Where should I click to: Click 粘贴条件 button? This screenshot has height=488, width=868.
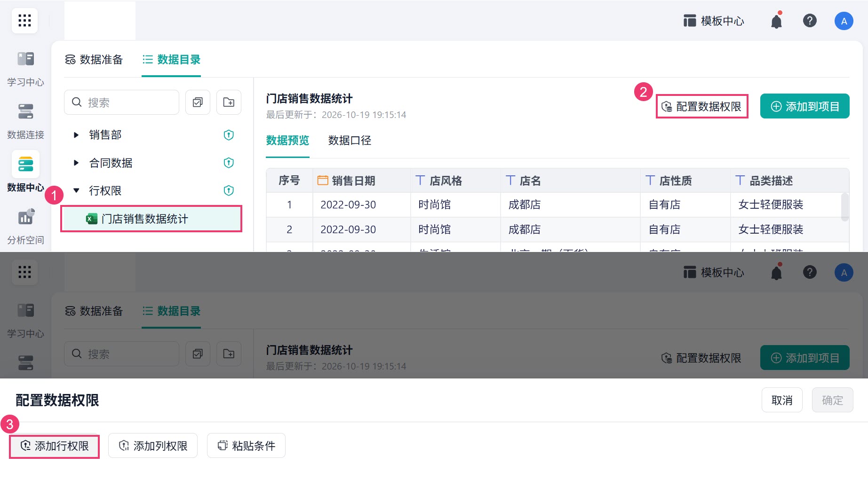click(x=246, y=446)
